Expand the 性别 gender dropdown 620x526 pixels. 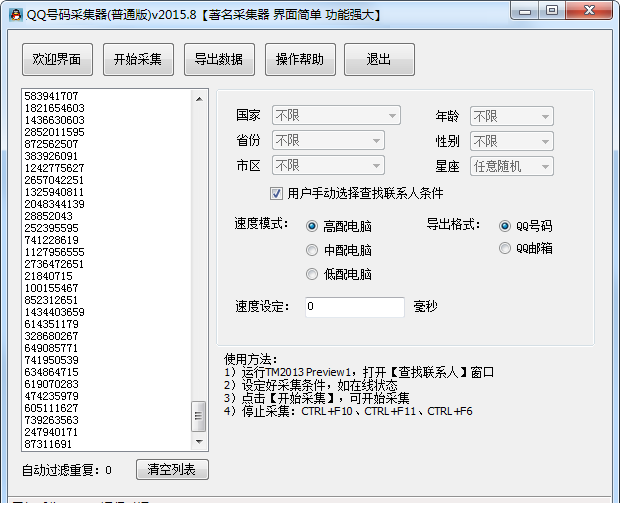click(512, 141)
